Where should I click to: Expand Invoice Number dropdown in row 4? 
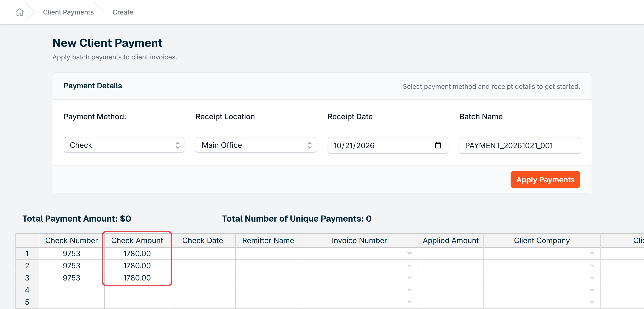(x=409, y=290)
